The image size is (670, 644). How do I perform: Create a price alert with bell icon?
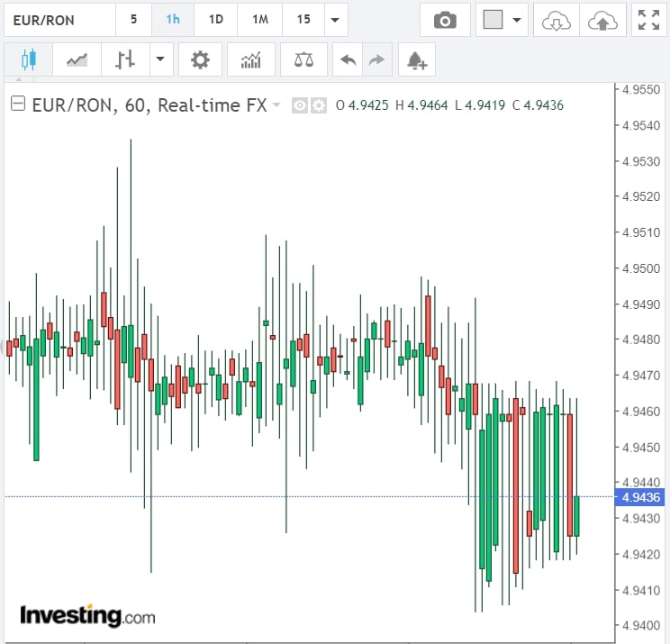(x=416, y=60)
